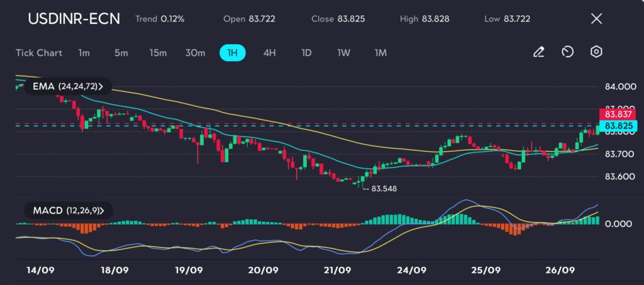Select the 1M monthly timeframe

click(x=380, y=53)
